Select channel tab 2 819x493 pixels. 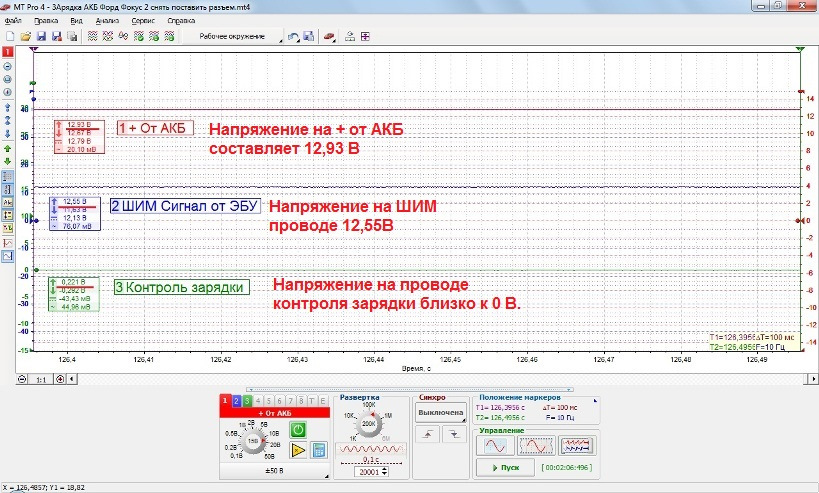click(x=236, y=401)
